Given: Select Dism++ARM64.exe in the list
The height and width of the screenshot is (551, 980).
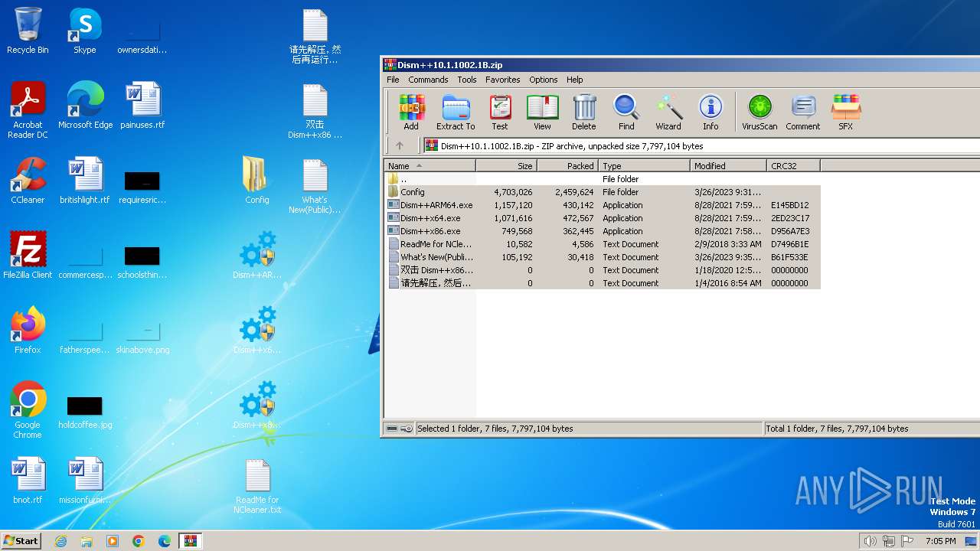Looking at the screenshot, I should (602, 205).
